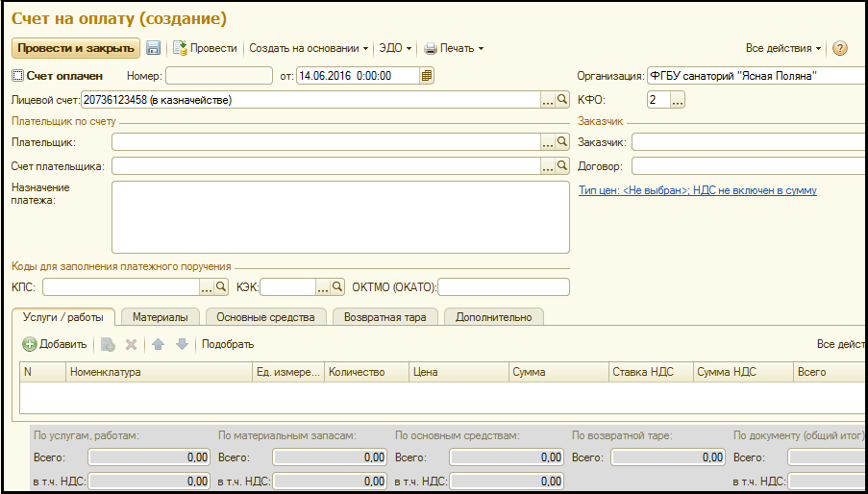Click magnifier icon beside Счет плательщика field
This screenshot has height=494, width=868.
click(563, 166)
